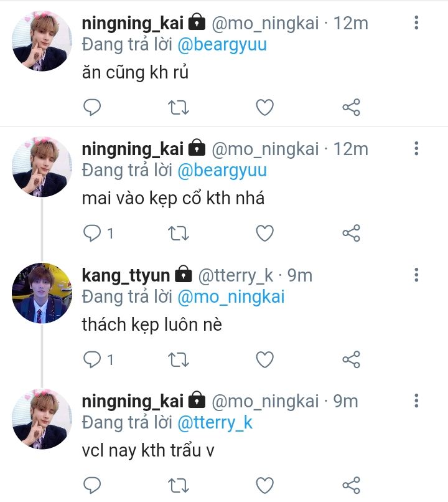The image size is (448, 502).
Task: Retweet the 'vcl nay kth trẩu v' tweet
Action: coord(179,485)
